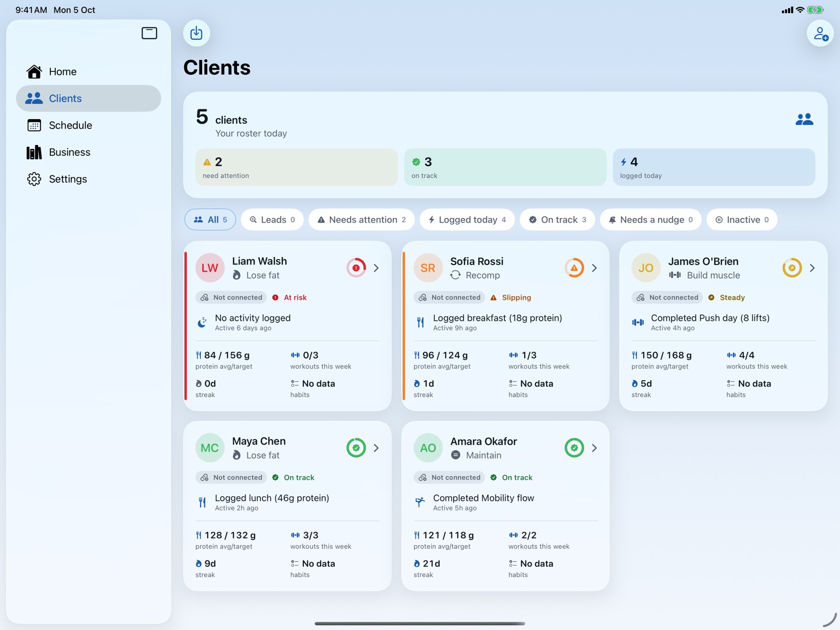This screenshot has height=630, width=840.
Task: Click the battery icon in status bar
Action: pyautogui.click(x=815, y=10)
